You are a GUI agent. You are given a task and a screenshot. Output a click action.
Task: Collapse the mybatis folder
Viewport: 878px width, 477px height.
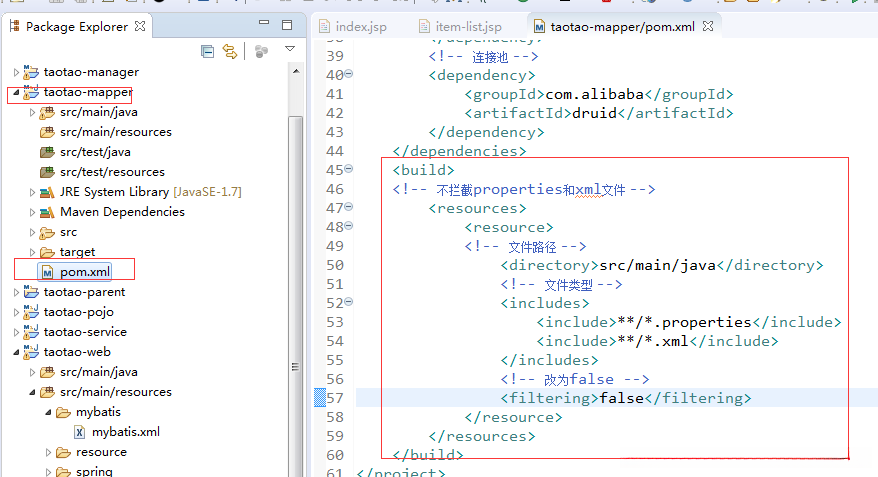click(x=48, y=412)
